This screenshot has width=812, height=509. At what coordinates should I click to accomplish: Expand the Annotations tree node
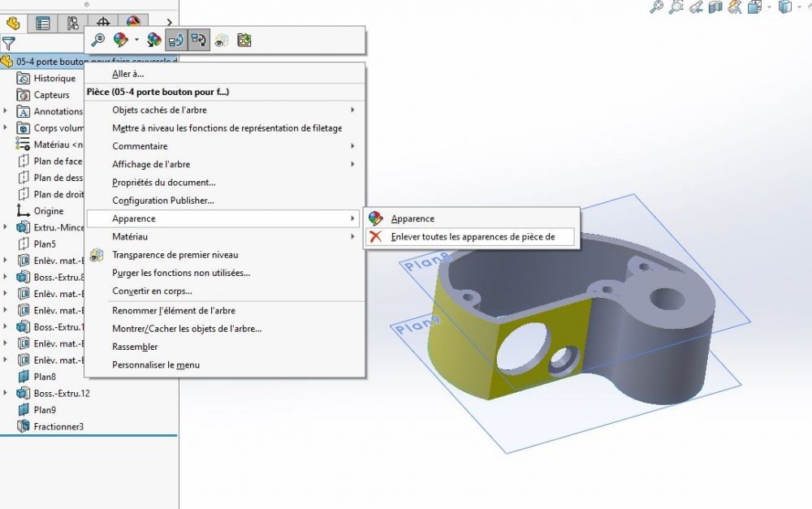click(x=5, y=110)
